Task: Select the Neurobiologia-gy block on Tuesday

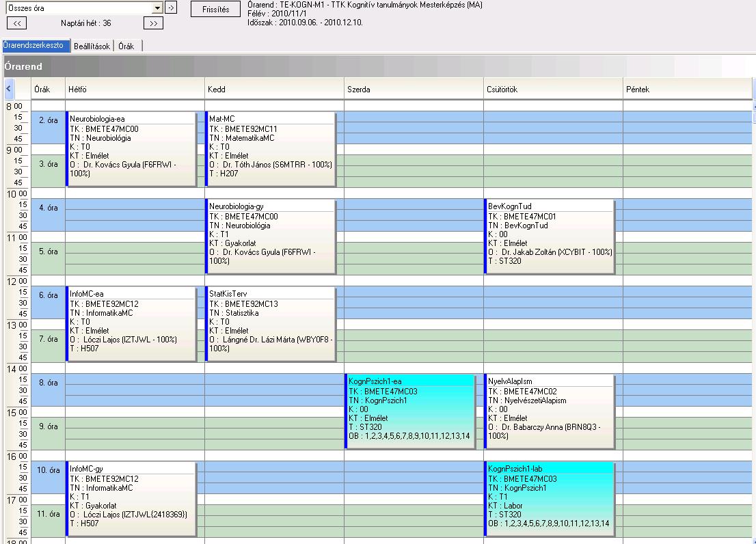Action: tap(271, 236)
